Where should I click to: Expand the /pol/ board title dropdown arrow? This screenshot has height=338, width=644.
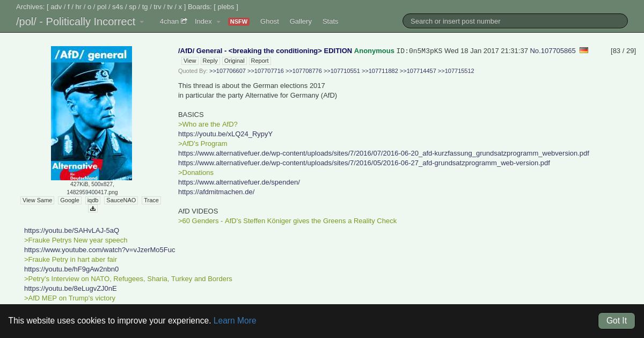pos(142,22)
